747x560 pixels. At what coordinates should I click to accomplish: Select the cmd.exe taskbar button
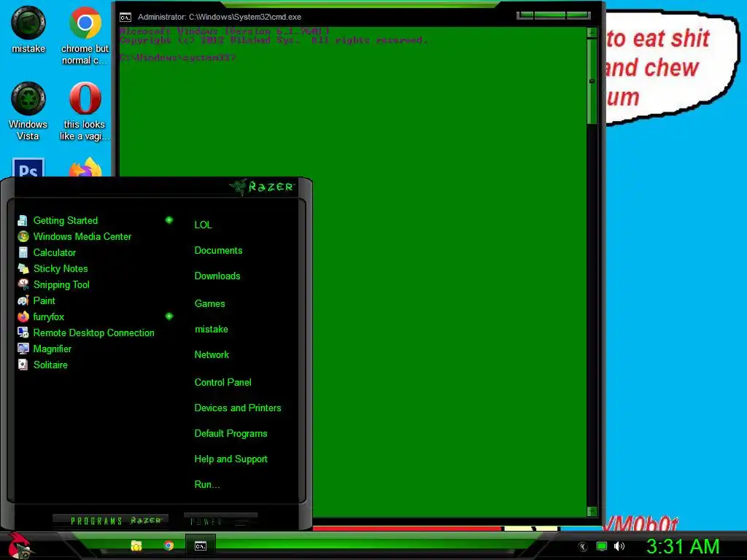click(201, 545)
